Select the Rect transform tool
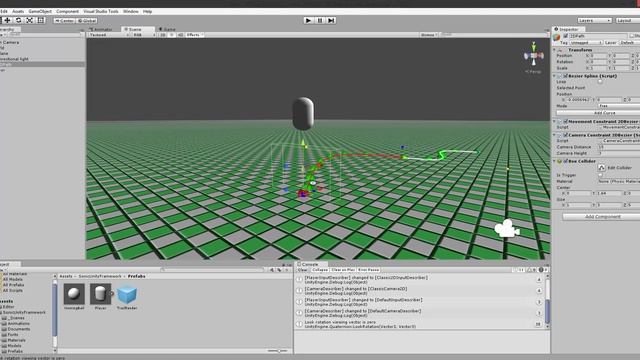Image resolution: width=640 pixels, height=360 pixels. (x=41, y=20)
